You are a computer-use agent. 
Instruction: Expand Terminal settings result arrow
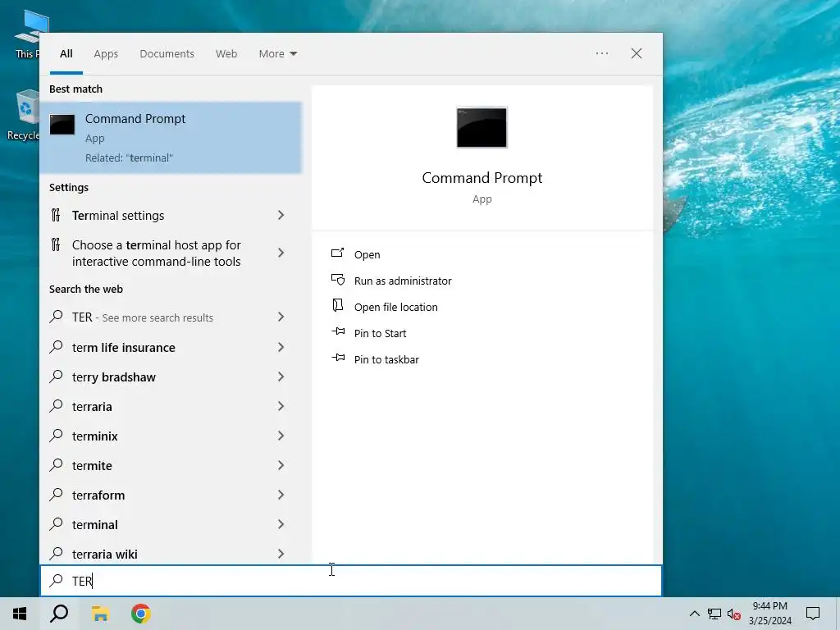tap(281, 215)
